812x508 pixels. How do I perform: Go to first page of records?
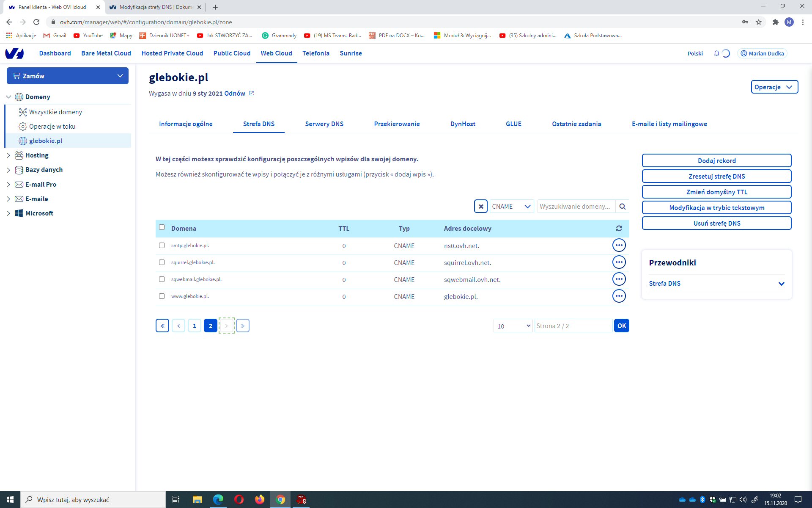(x=162, y=326)
